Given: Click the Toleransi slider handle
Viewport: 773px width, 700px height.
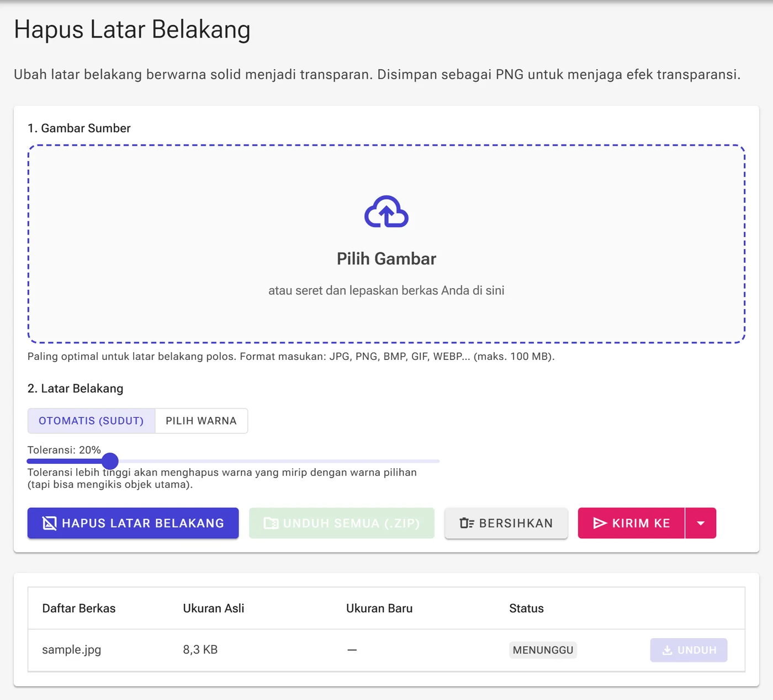Looking at the screenshot, I should pyautogui.click(x=110, y=461).
